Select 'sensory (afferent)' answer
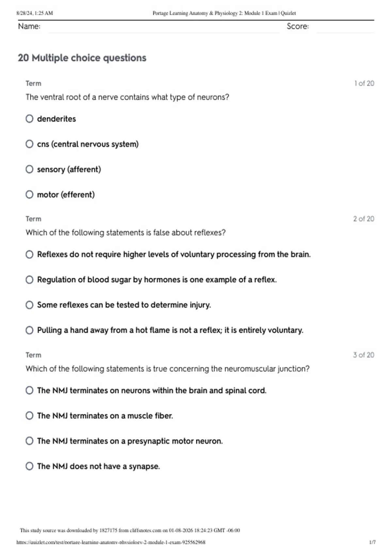The height and width of the screenshot is (556, 392). coord(29,169)
